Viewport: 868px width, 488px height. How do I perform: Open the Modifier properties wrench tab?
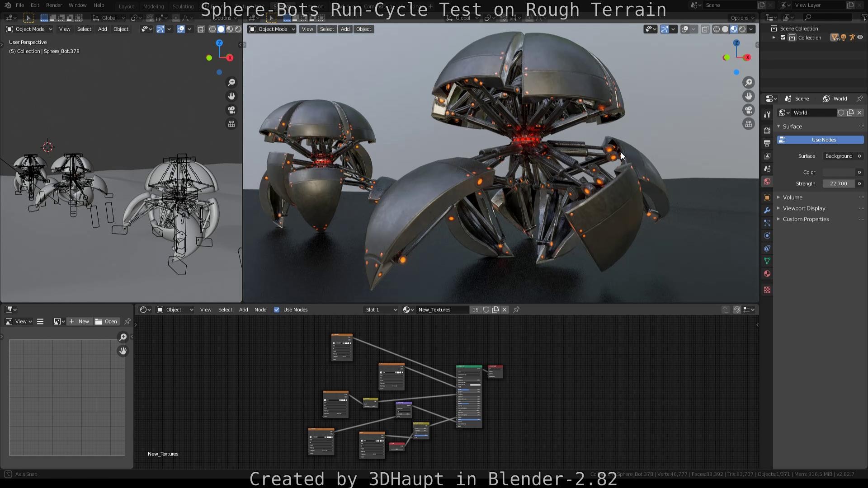767,210
